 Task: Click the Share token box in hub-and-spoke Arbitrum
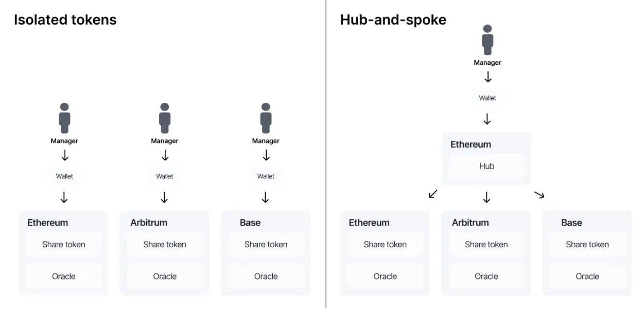486,245
